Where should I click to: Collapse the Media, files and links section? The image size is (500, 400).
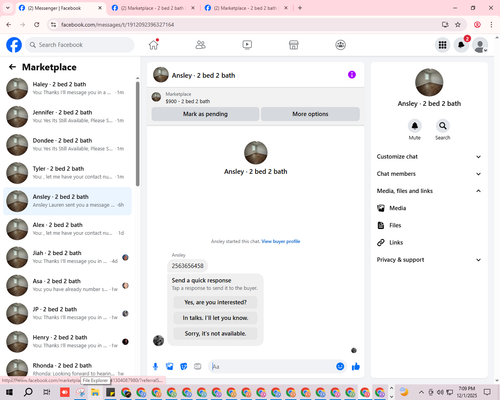(x=429, y=191)
